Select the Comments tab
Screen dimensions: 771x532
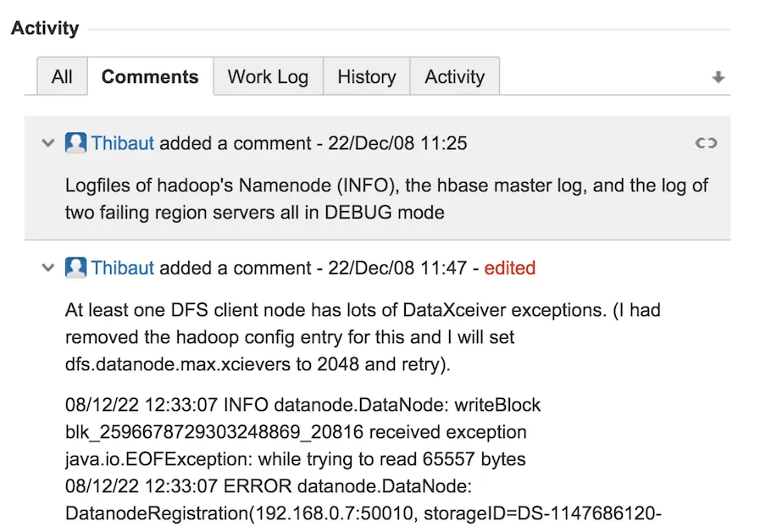150,77
